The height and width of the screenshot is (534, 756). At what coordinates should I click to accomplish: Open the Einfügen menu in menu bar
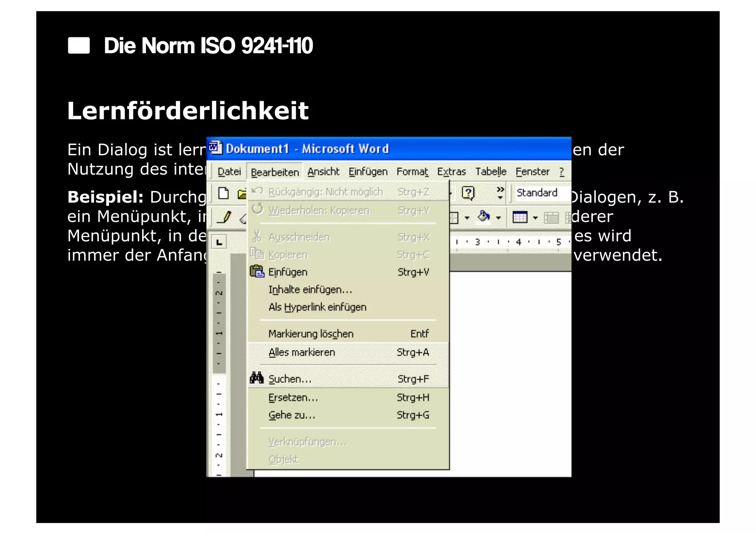368,172
